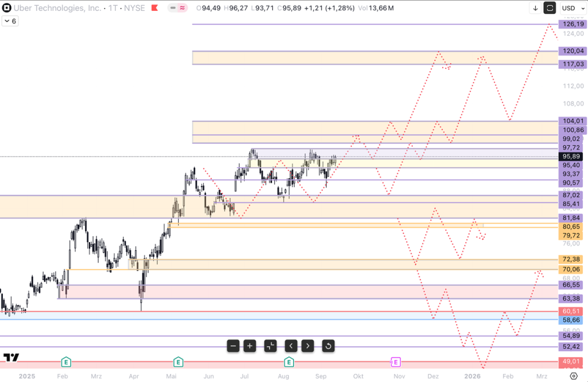Click the magenta upcoming earnings marker near November
The height and width of the screenshot is (382, 588).
click(396, 362)
